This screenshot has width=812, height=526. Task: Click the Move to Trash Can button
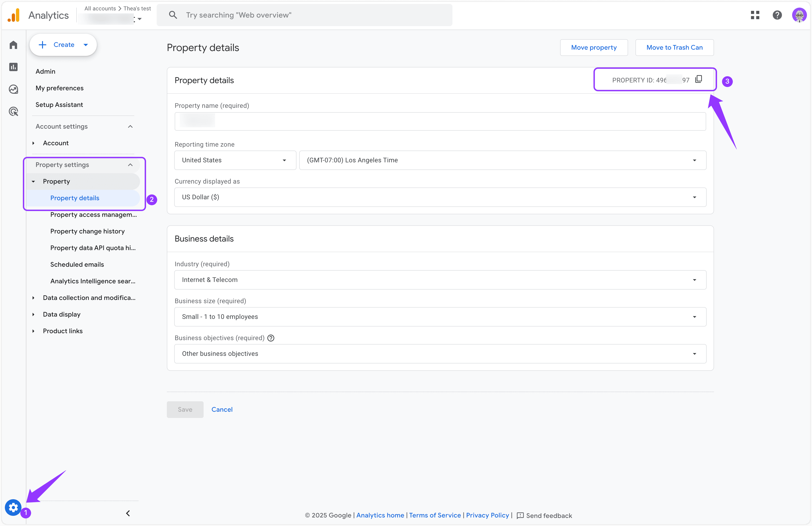click(674, 47)
